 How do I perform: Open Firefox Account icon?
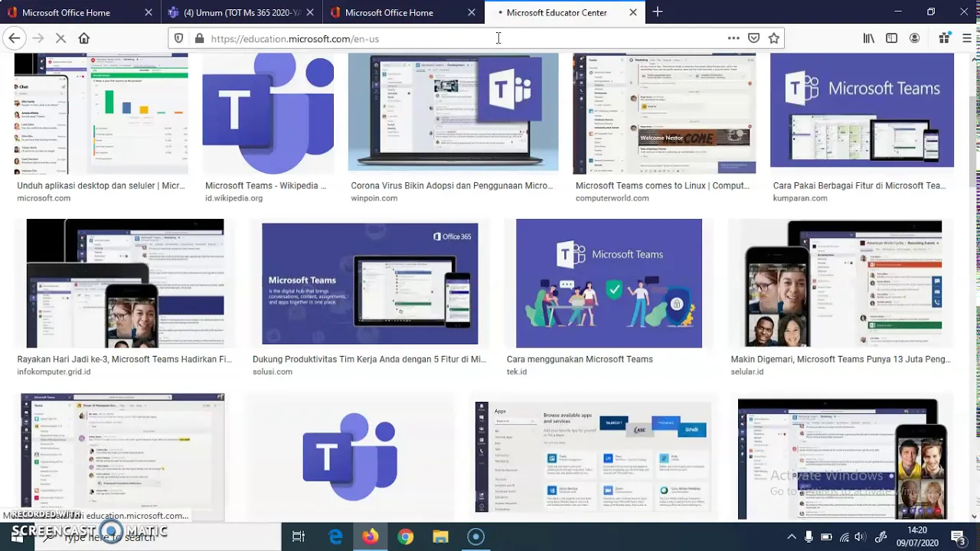click(915, 38)
